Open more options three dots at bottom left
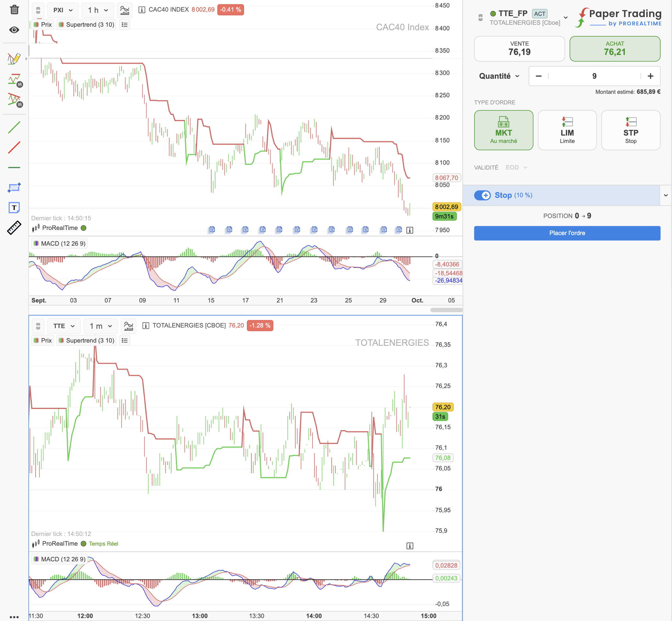The width and height of the screenshot is (672, 621). click(x=14, y=617)
